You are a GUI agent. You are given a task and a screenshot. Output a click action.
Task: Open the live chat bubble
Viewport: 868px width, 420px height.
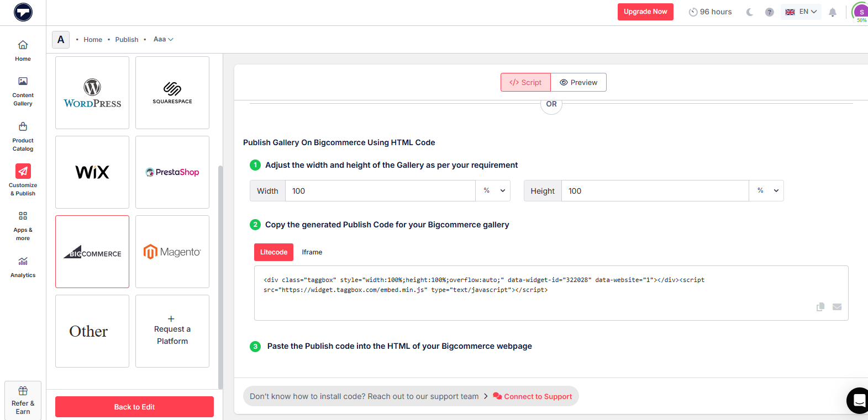(859, 400)
